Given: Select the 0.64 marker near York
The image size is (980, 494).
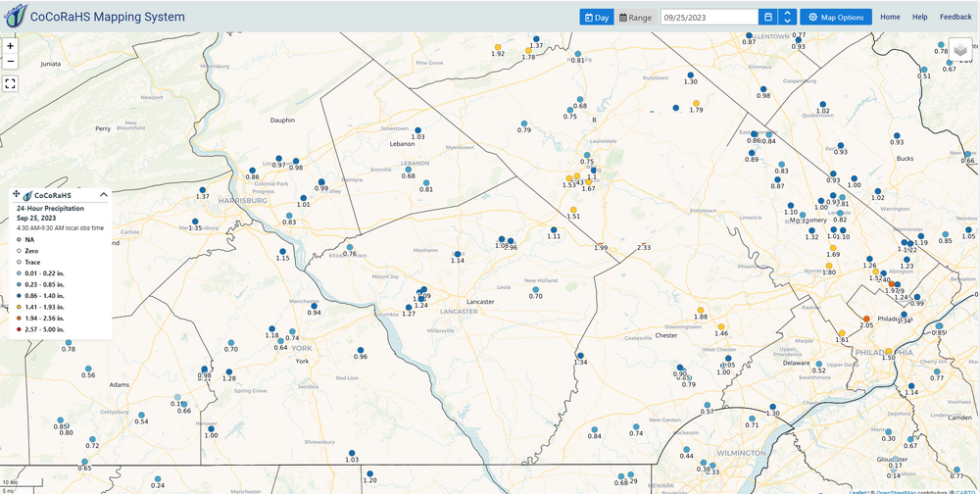Looking at the screenshot, I should coord(280,341).
